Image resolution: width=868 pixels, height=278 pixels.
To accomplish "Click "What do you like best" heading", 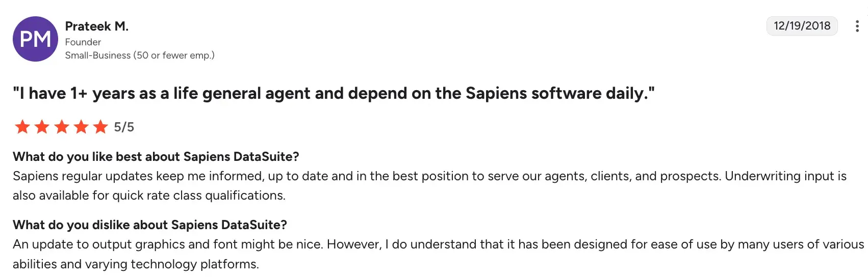I will [x=156, y=156].
